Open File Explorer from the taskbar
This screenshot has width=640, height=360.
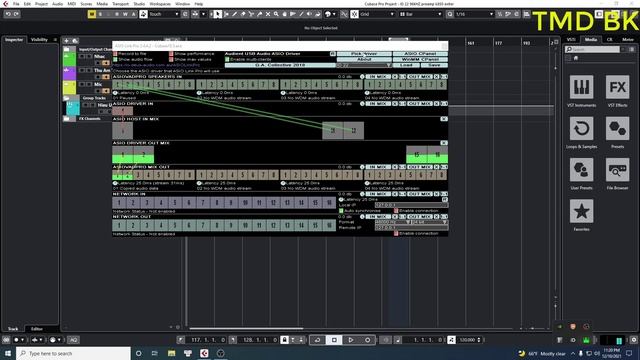pyautogui.click(x=171, y=353)
